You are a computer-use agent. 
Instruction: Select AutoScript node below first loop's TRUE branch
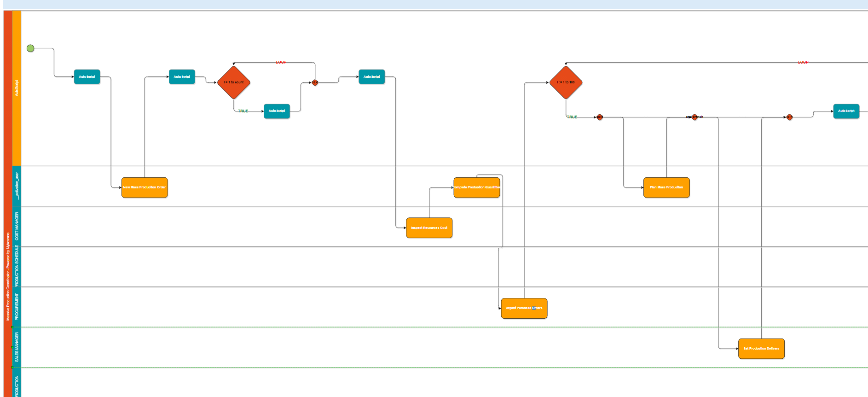277,111
